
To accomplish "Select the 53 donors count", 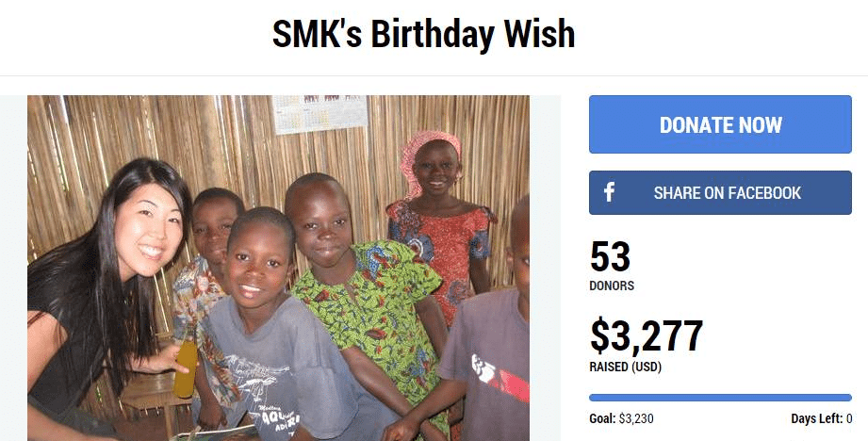I will (610, 256).
